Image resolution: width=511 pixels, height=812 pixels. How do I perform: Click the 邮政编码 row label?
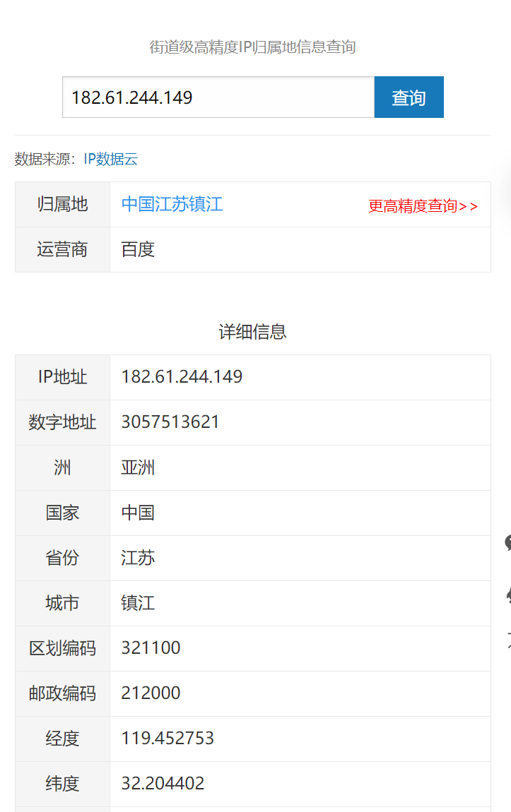(62, 693)
